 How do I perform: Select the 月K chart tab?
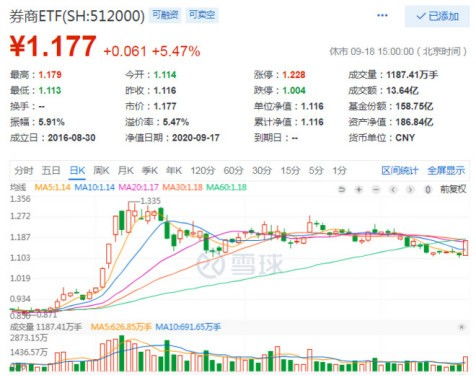coord(126,171)
